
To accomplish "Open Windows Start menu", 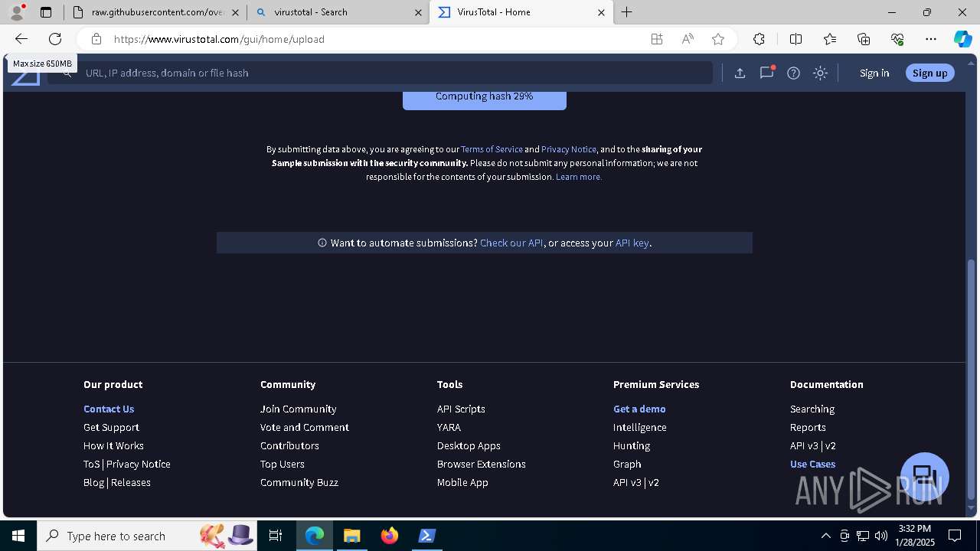I will point(18,536).
